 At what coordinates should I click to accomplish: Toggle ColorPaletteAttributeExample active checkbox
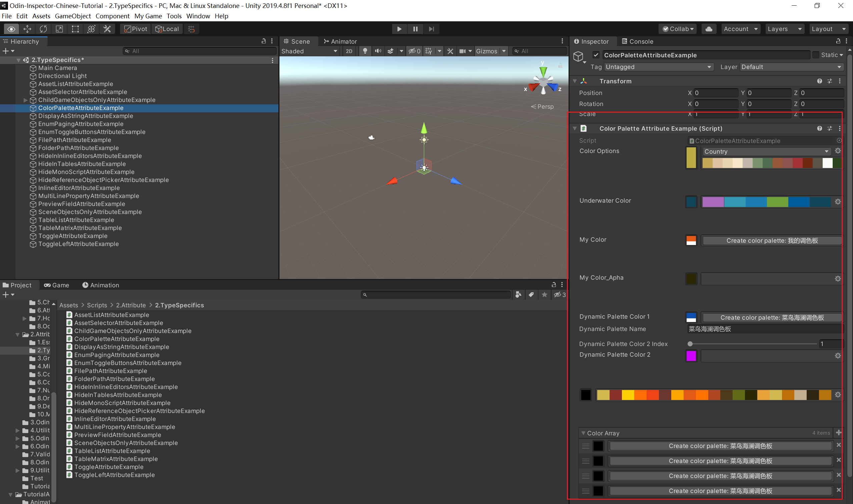pyautogui.click(x=596, y=55)
